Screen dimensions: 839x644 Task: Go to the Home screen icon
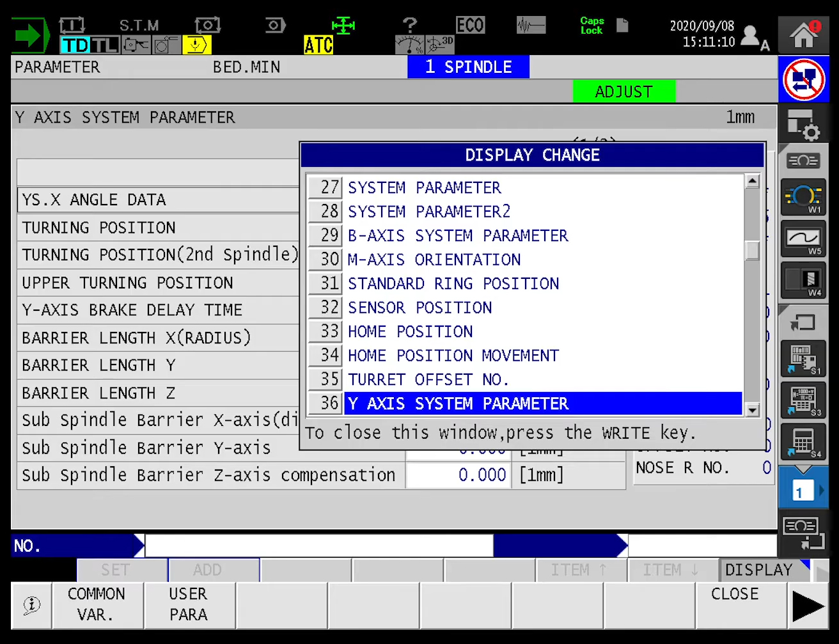(804, 35)
